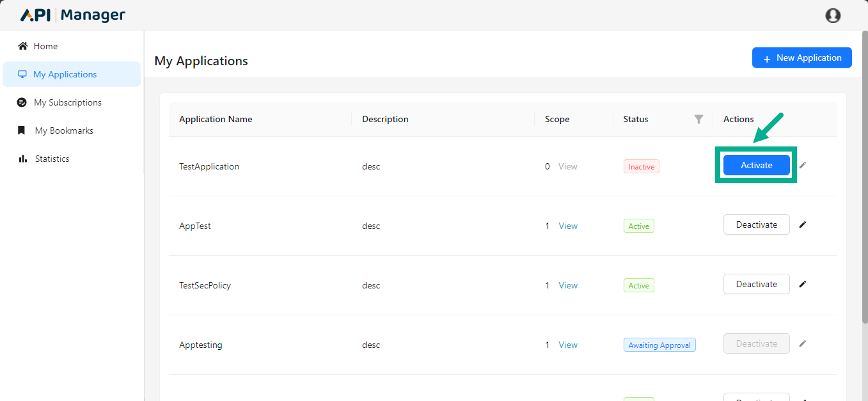Deactivate the TestSecPolicy application
The image size is (868, 401).
(756, 284)
